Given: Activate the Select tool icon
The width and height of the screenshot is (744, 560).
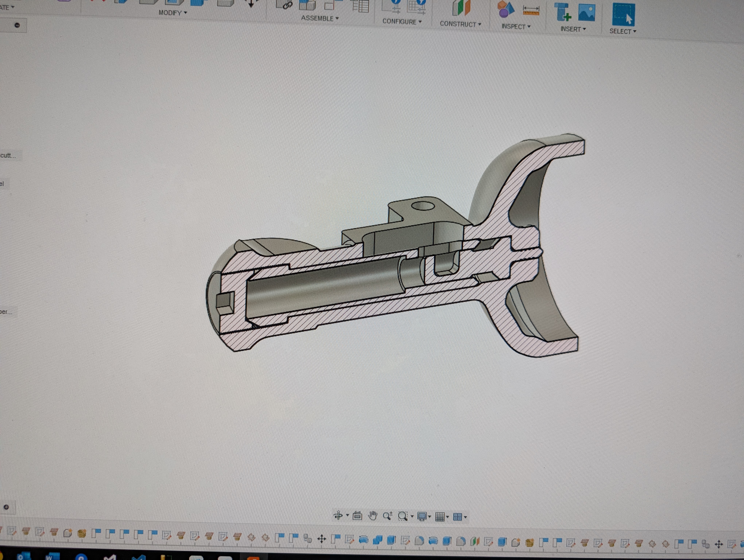Looking at the screenshot, I should point(623,14).
